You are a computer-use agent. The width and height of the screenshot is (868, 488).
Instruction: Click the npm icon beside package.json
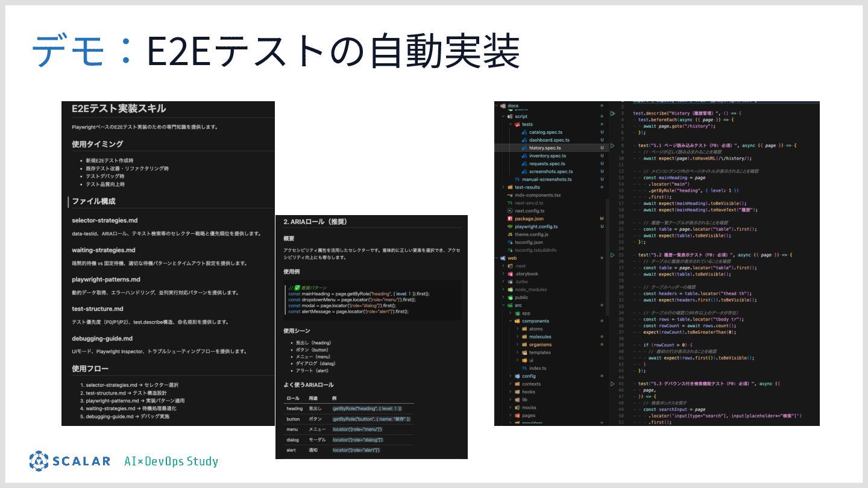point(510,219)
